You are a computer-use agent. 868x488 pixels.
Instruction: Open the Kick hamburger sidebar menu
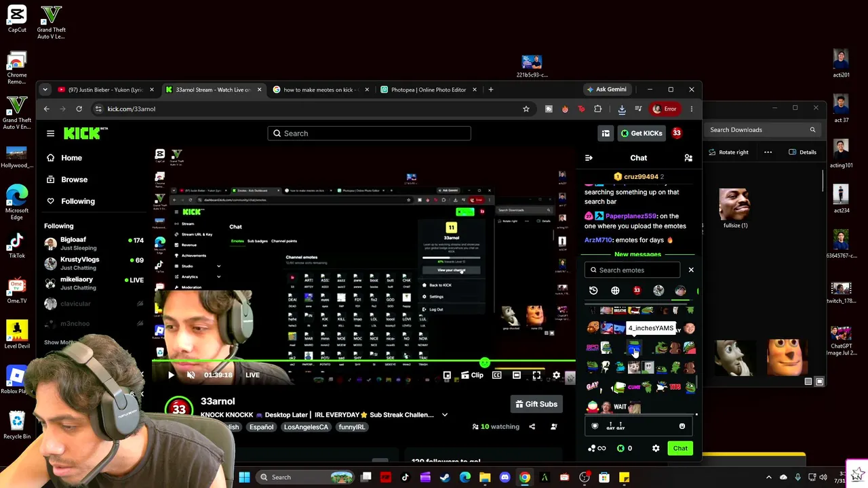(50, 134)
